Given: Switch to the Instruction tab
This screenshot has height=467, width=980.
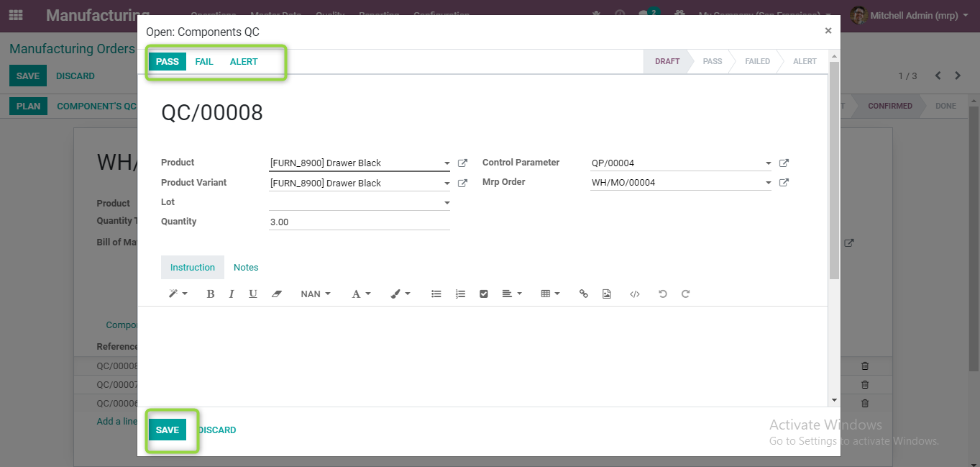Looking at the screenshot, I should pyautogui.click(x=193, y=267).
